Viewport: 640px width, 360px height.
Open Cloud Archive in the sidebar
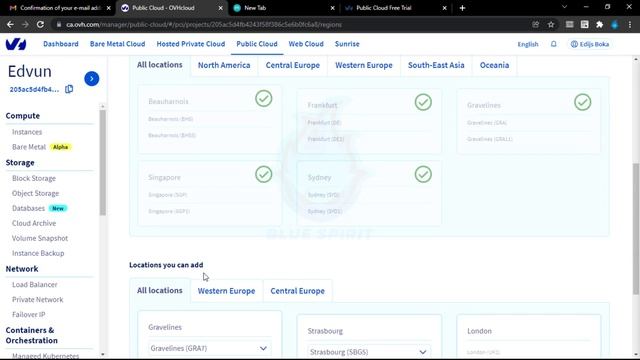coord(34,223)
